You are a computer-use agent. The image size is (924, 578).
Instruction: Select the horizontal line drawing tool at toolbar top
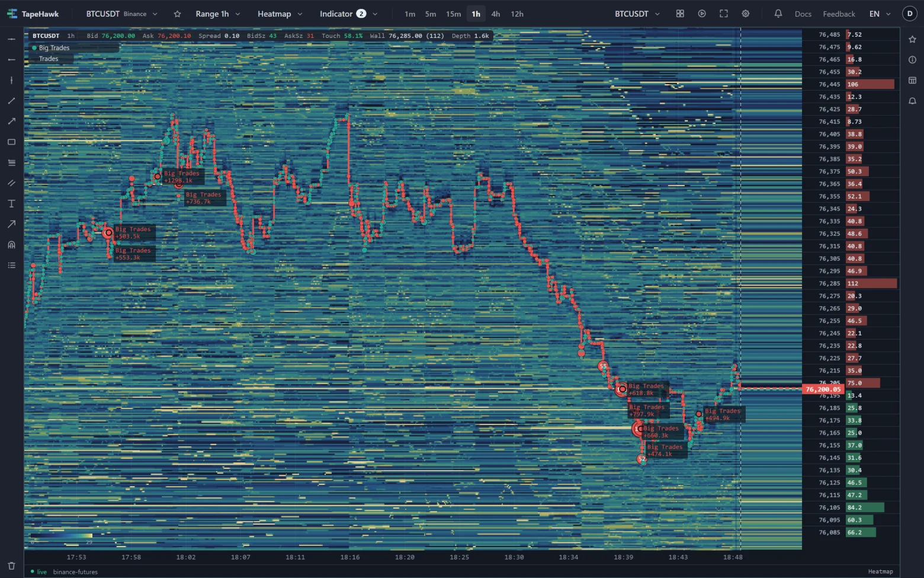click(11, 39)
